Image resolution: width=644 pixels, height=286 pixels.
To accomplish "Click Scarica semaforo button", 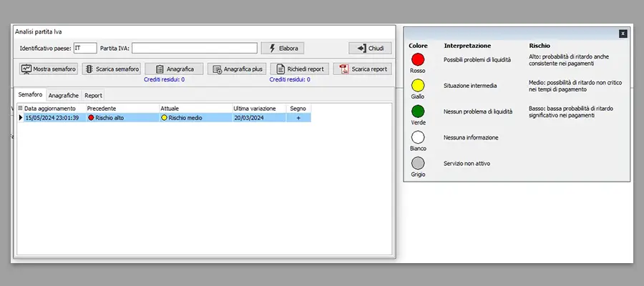I will 112,69.
